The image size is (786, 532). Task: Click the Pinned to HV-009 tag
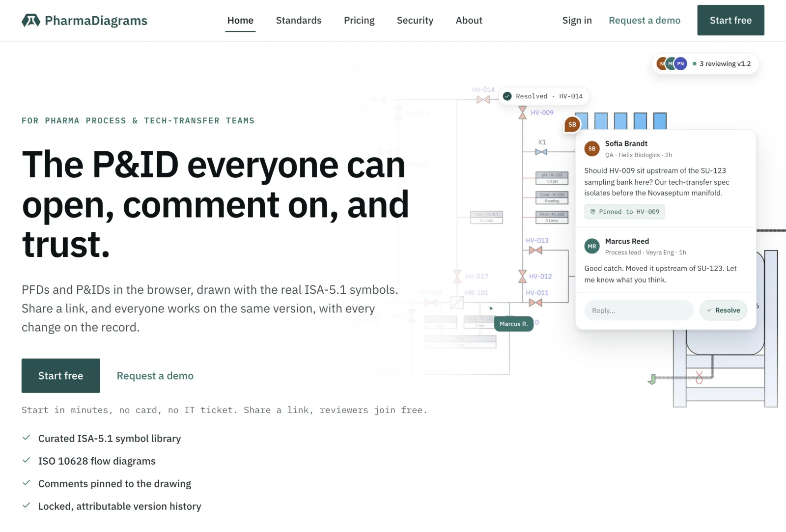pos(624,212)
